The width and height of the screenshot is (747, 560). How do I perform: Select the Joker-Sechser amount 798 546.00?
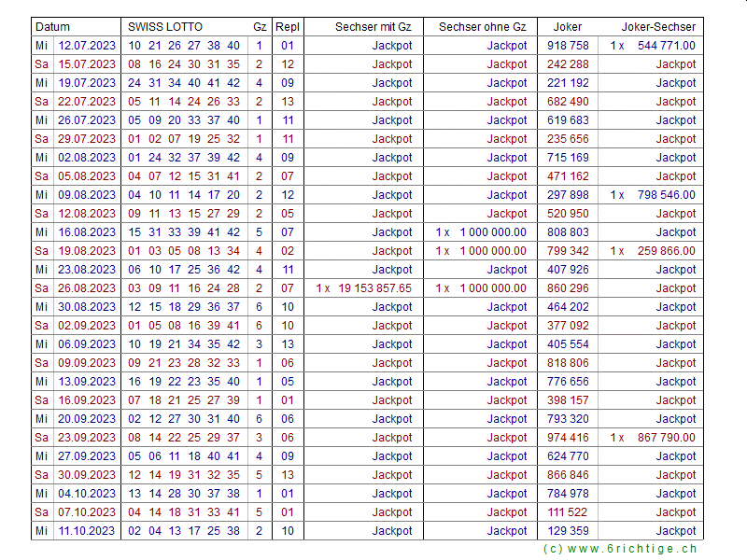pyautogui.click(x=666, y=195)
